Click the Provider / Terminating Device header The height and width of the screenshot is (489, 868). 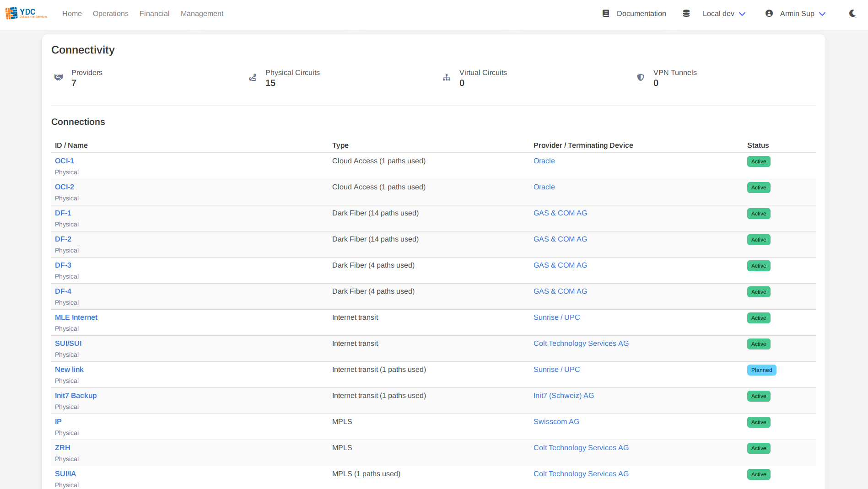point(583,145)
